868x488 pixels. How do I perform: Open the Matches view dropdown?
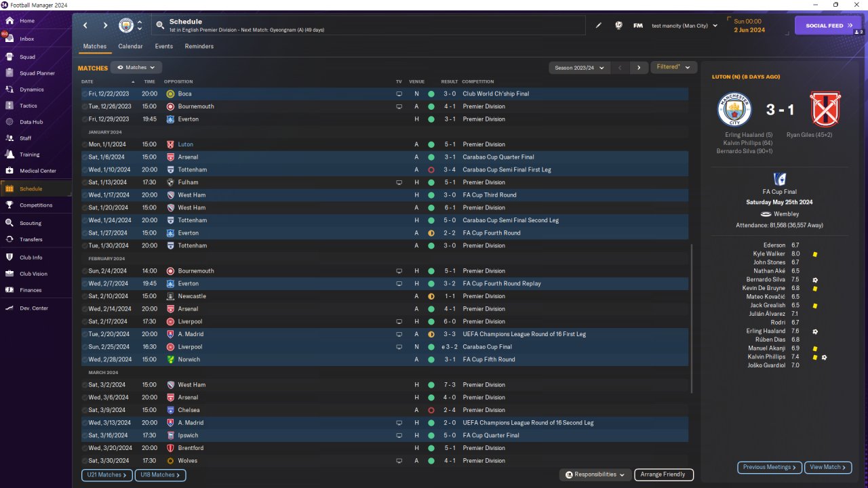click(x=136, y=68)
